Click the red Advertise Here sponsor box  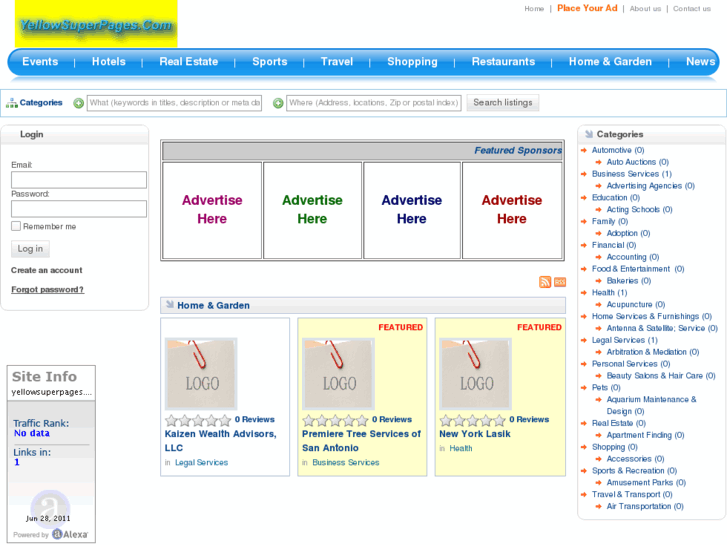512,210
